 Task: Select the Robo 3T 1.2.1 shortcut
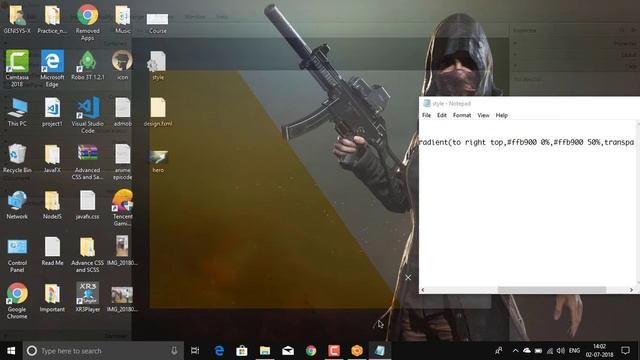87,65
